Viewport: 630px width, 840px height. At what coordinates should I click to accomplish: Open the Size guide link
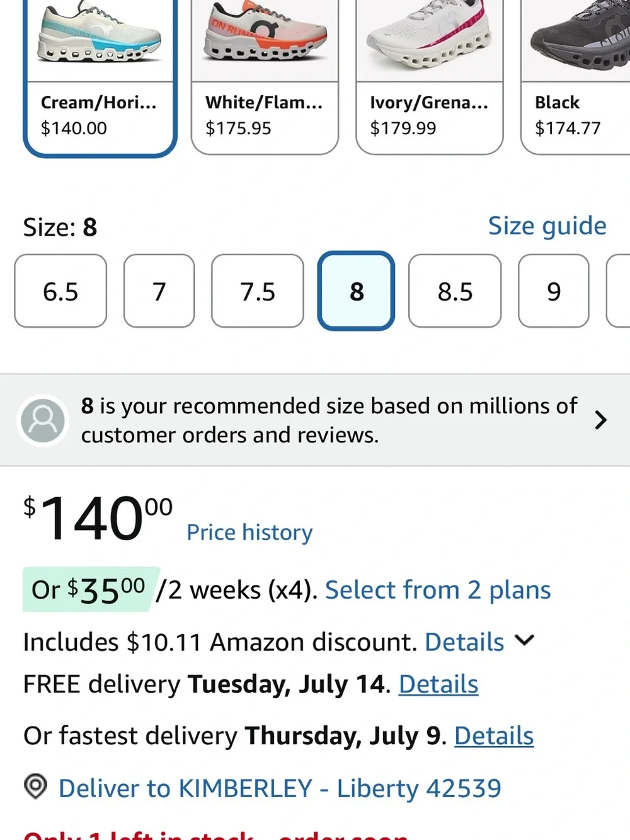[x=547, y=226]
